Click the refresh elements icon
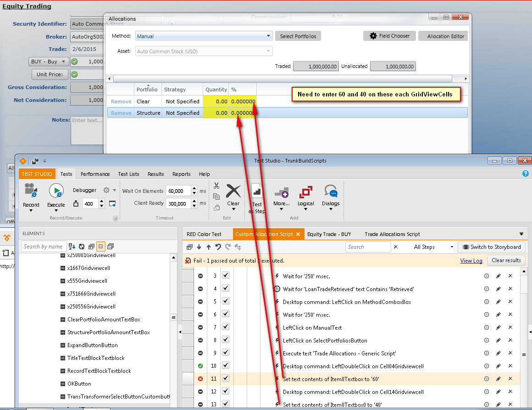Screen dimensions: 532x410 tap(82, 247)
